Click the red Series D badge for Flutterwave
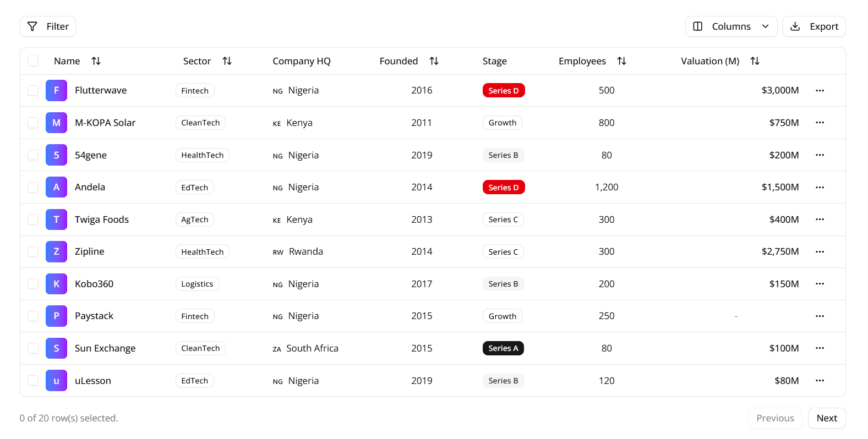This screenshot has width=868, height=439. 503,91
